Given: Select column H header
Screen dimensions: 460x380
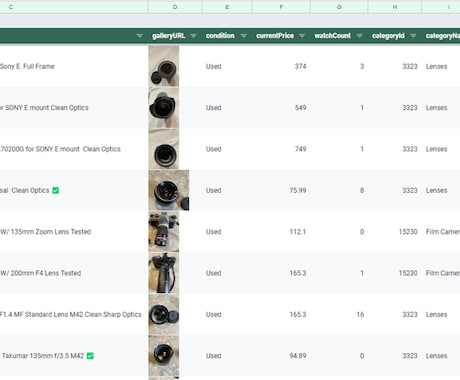Looking at the screenshot, I should (395, 7).
